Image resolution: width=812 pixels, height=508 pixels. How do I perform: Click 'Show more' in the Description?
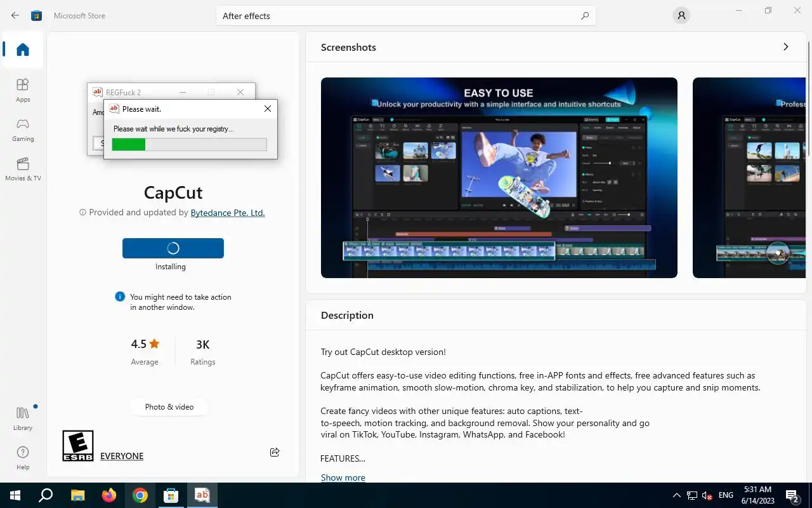(343, 478)
